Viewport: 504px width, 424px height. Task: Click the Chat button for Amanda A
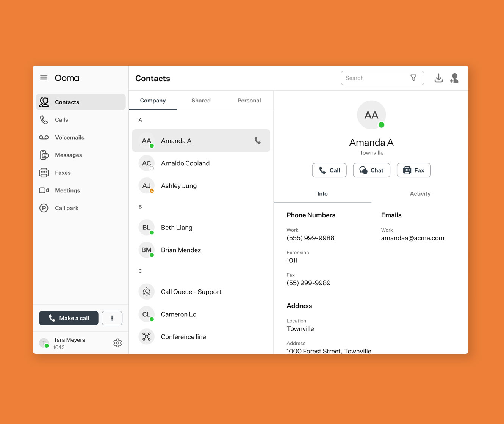(371, 170)
